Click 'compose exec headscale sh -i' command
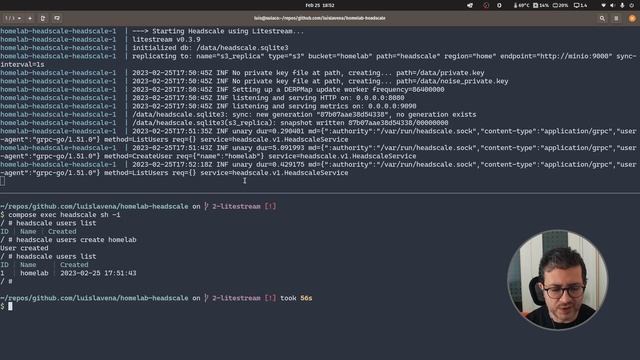 click(x=64, y=215)
